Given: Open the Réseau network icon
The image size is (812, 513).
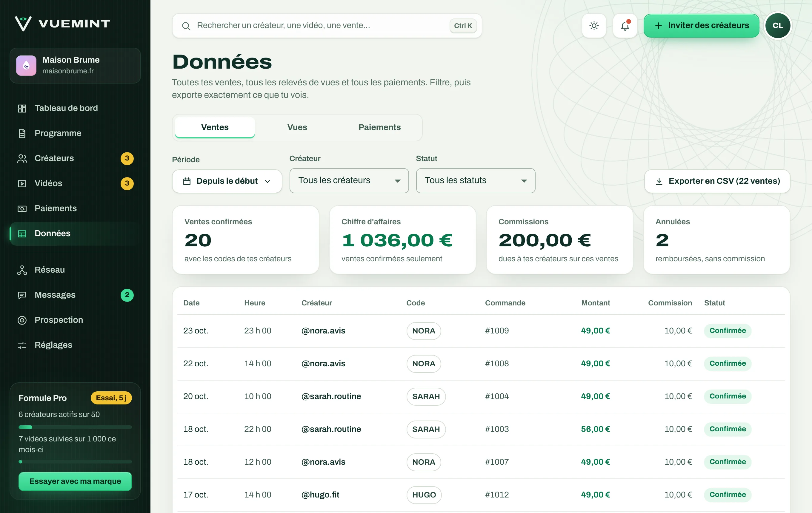Looking at the screenshot, I should (22, 270).
